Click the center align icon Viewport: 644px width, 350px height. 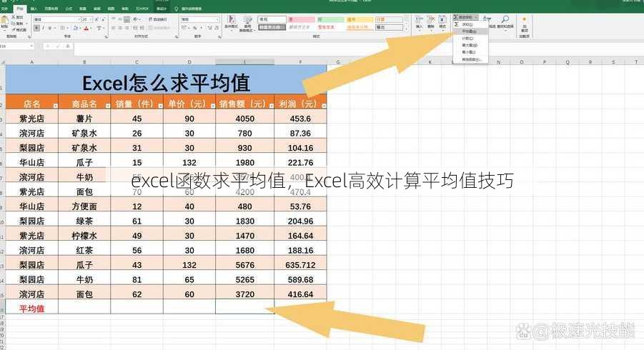tap(120, 28)
